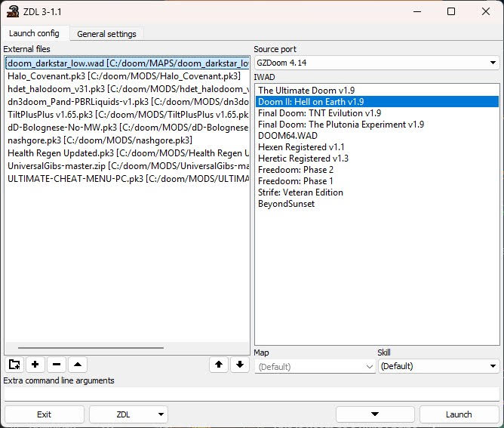
Task: Switch to the General settings tab
Action: [106, 34]
